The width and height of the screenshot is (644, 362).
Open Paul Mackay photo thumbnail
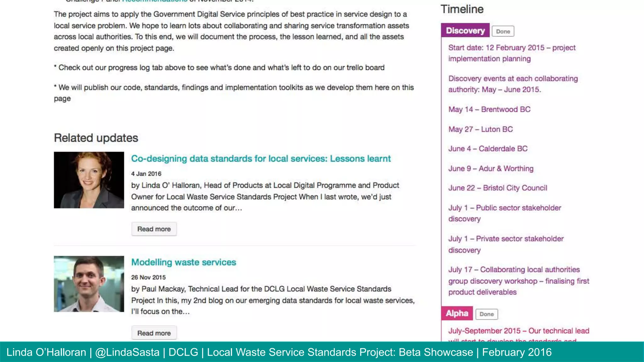89,284
